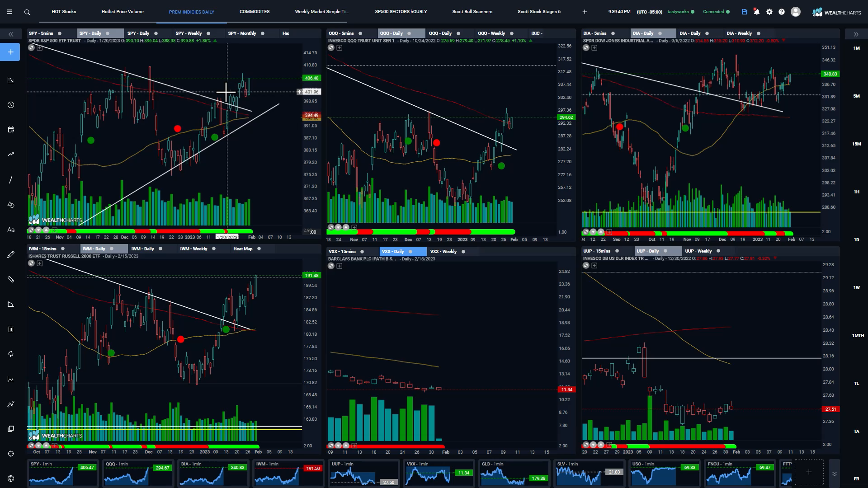Expand QQQ chart indicators plus box

[x=340, y=48]
